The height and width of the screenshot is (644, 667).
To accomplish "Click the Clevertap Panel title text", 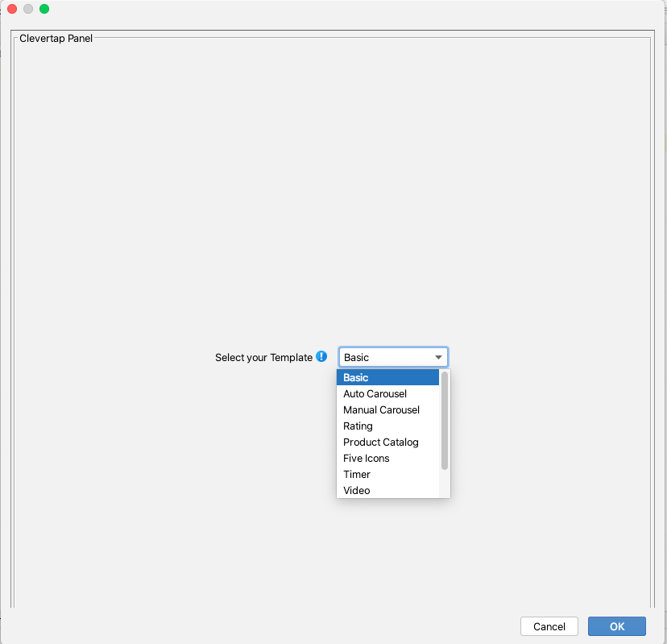I will click(x=56, y=39).
